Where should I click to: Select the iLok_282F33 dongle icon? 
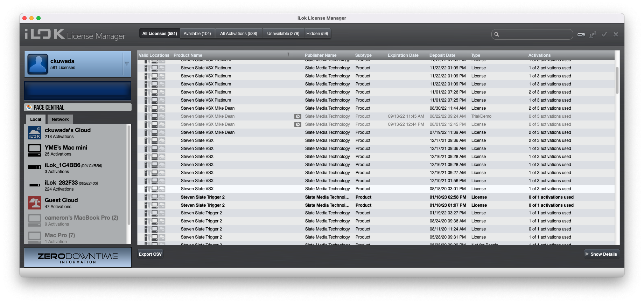coord(35,185)
